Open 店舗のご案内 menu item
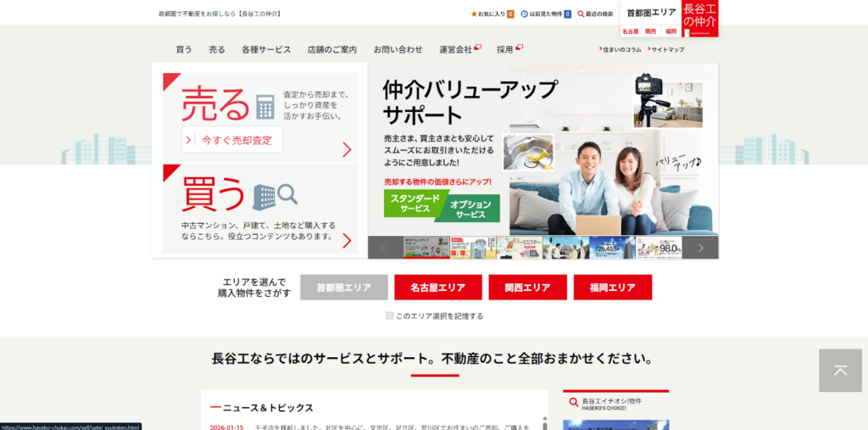Viewport: 868px width, 430px height. (332, 49)
